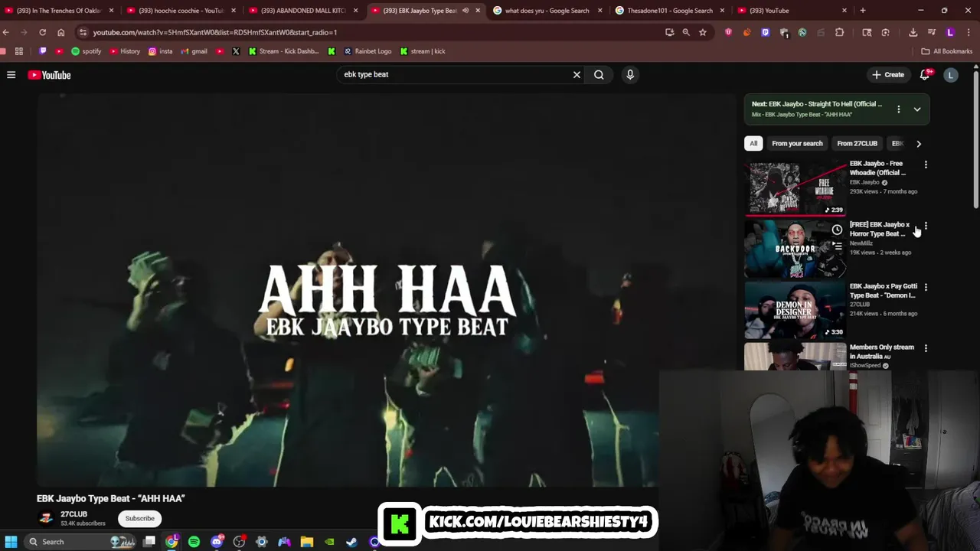Open the Create button
The image size is (980, 551).
coord(888,74)
